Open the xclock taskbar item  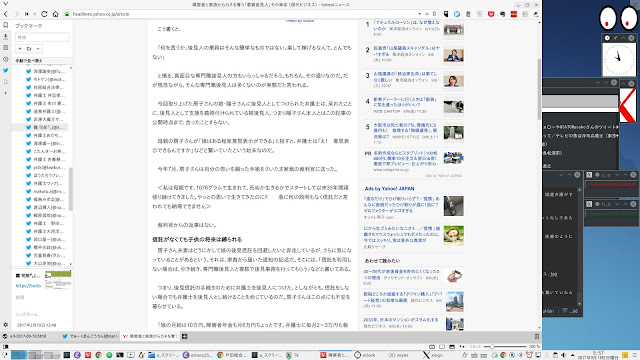pyautogui.click(x=364, y=355)
